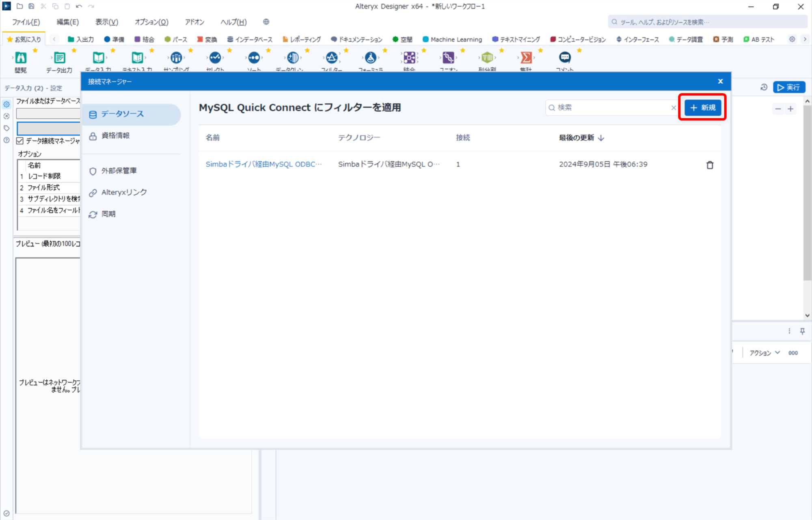Select the Formula flask tool icon

tap(371, 58)
